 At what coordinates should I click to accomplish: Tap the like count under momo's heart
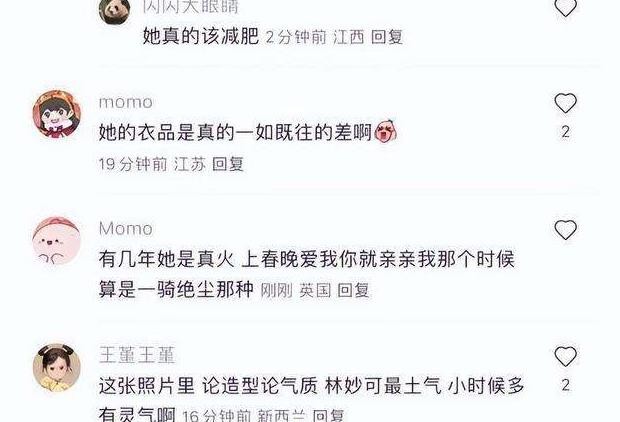[x=565, y=132]
